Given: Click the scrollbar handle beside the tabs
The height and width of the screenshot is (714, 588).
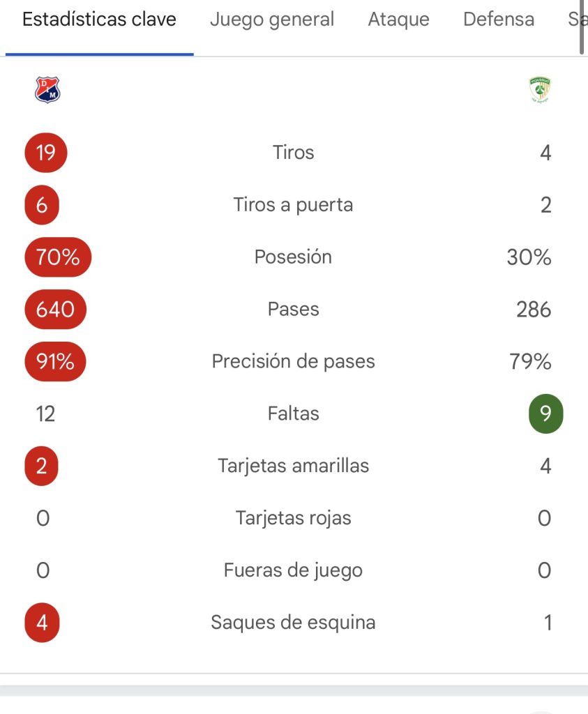Looking at the screenshot, I should [582, 27].
